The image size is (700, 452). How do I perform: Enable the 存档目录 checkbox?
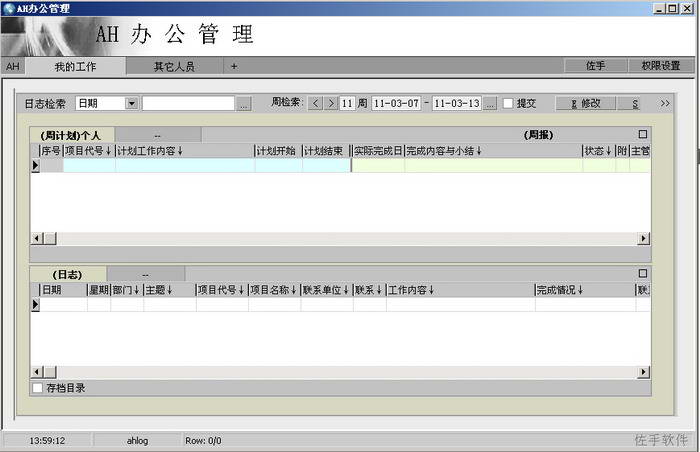pos(38,388)
